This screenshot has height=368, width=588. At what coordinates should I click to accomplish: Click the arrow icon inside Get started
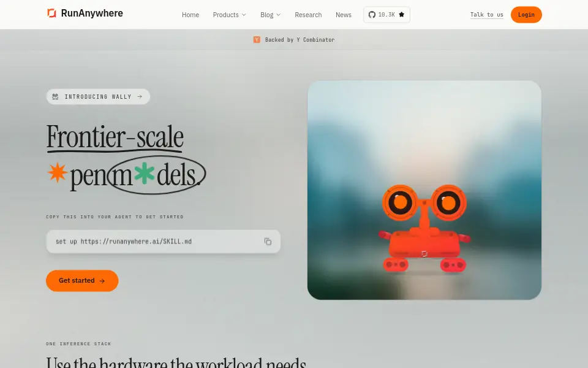pyautogui.click(x=102, y=281)
